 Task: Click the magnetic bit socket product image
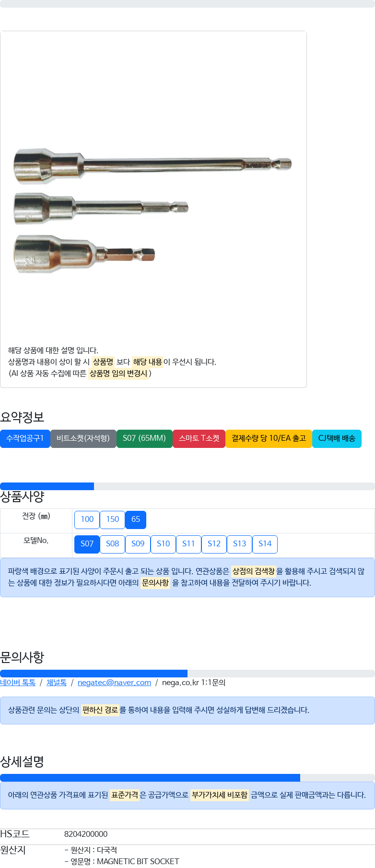point(152,209)
